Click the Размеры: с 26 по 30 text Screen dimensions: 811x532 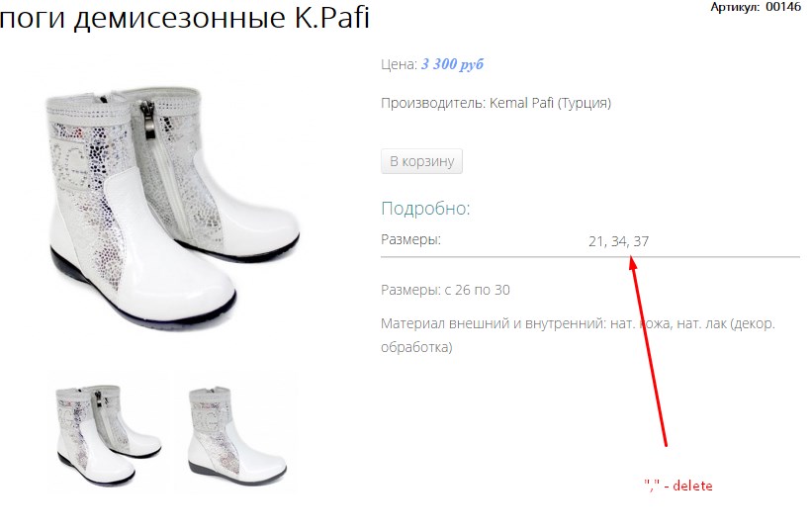[445, 290]
